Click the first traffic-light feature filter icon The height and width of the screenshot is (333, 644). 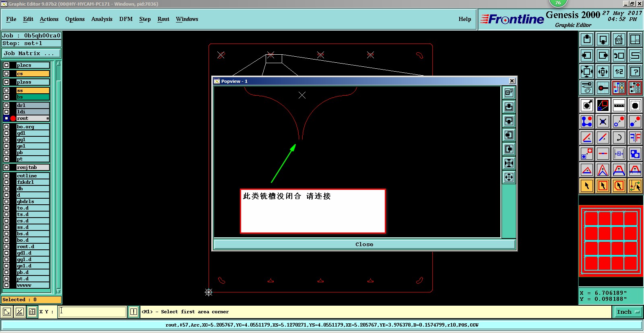click(x=619, y=88)
